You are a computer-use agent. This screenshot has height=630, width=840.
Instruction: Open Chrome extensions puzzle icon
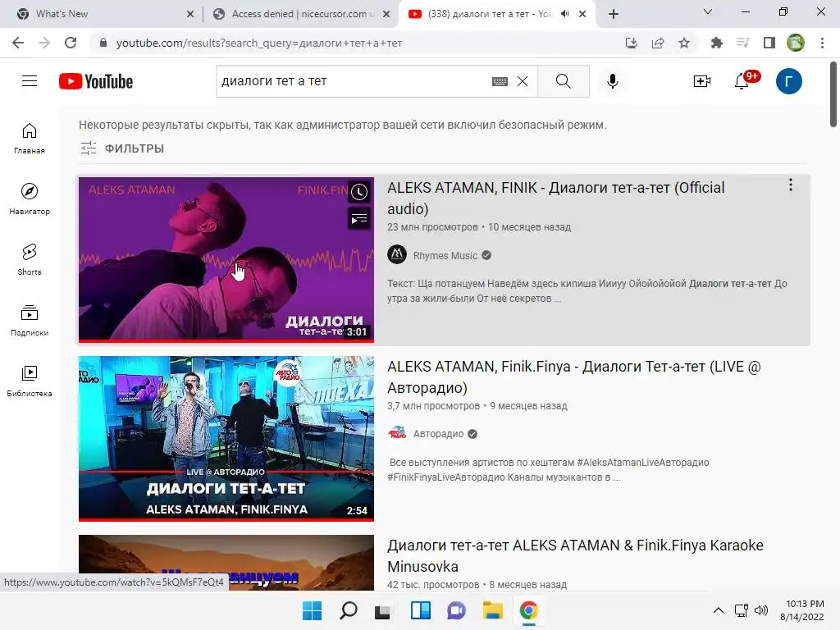tap(716, 43)
